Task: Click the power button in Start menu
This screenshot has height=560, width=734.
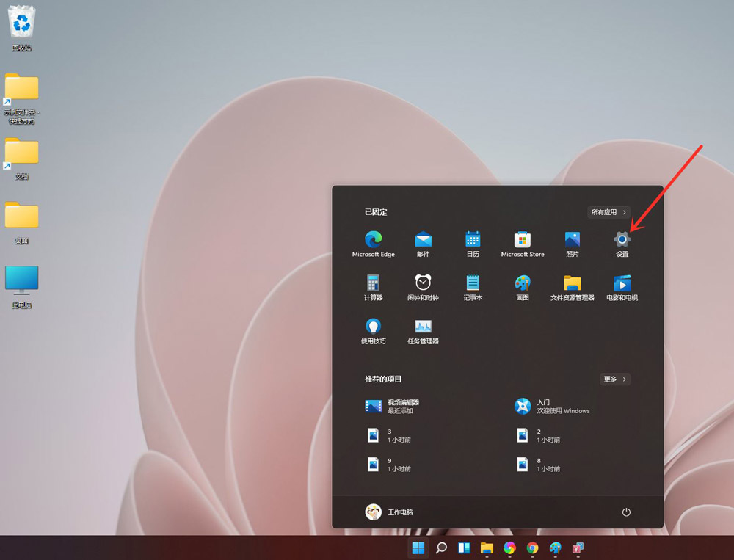Action: [625, 512]
